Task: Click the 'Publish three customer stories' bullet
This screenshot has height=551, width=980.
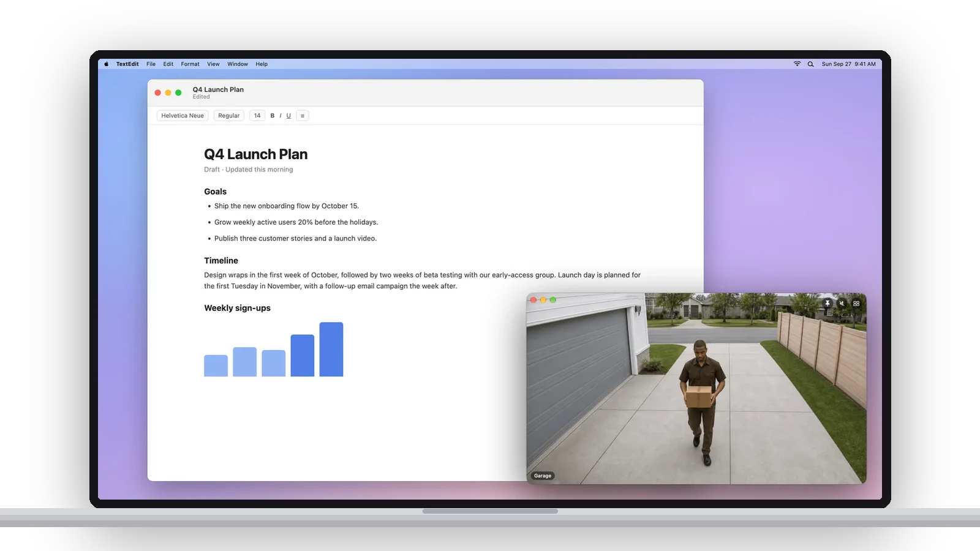Action: (295, 239)
